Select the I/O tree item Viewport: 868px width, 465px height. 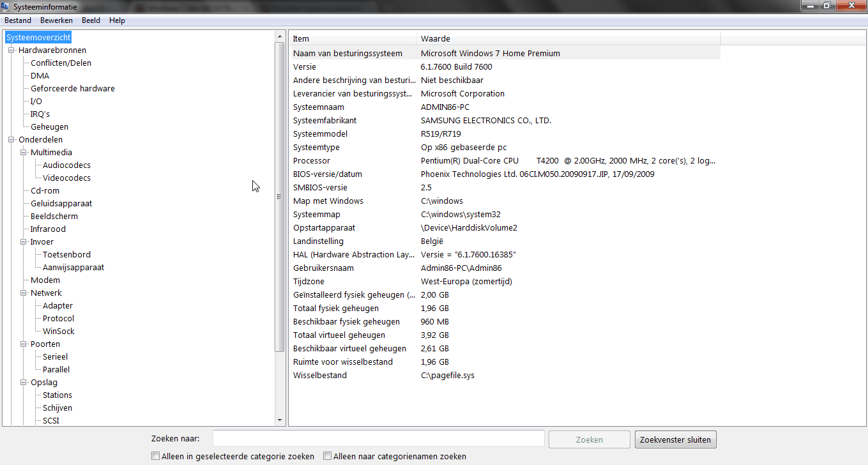tap(36, 102)
